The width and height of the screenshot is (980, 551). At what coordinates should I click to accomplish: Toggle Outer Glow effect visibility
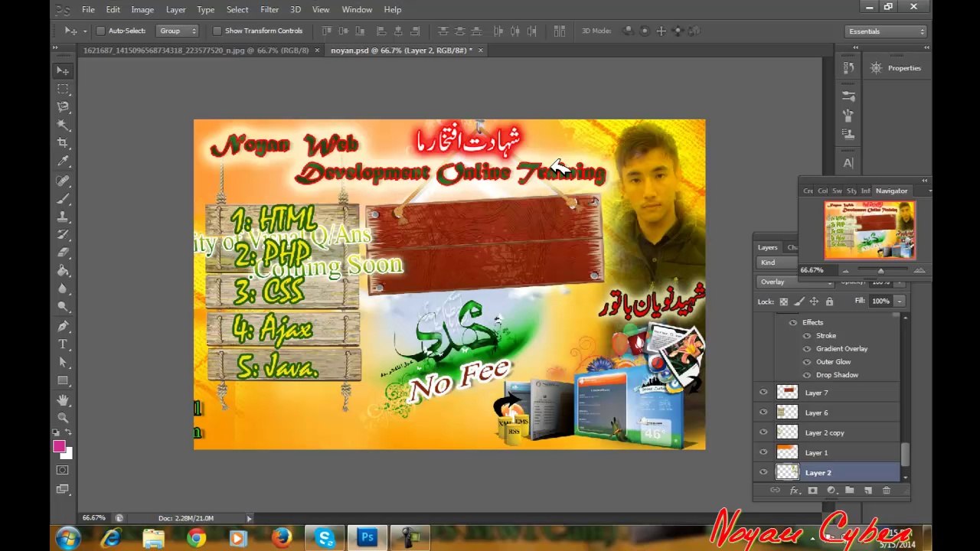(x=807, y=362)
